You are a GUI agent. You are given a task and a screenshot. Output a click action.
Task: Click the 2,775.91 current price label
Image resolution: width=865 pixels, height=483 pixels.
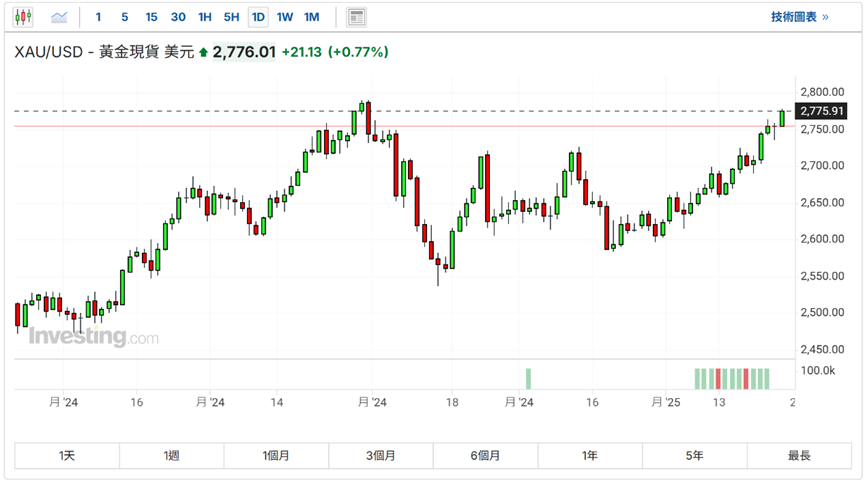pos(823,110)
